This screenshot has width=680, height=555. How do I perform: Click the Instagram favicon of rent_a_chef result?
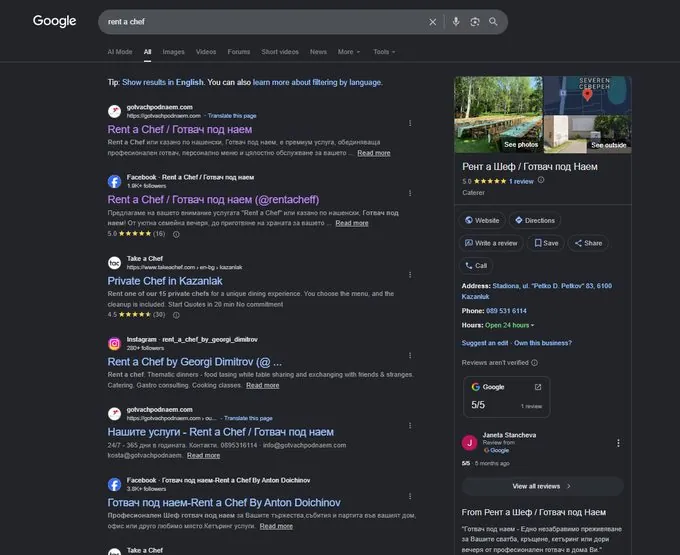pos(114,343)
